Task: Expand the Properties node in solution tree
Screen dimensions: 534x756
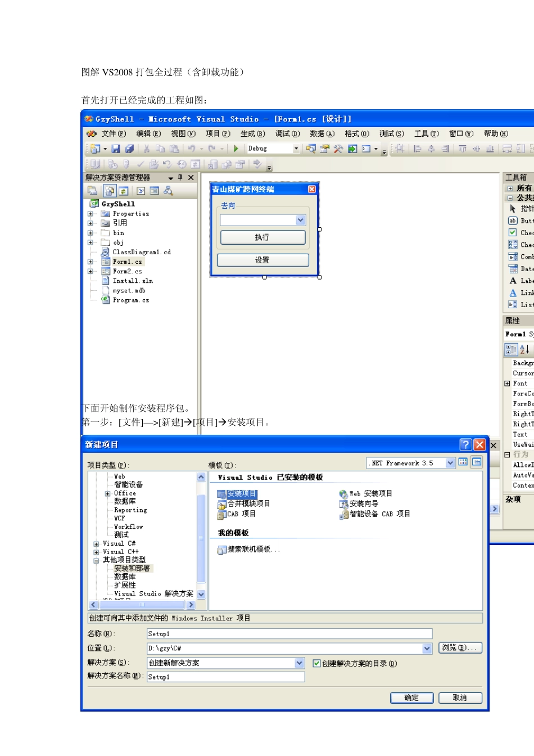Action: click(x=90, y=214)
